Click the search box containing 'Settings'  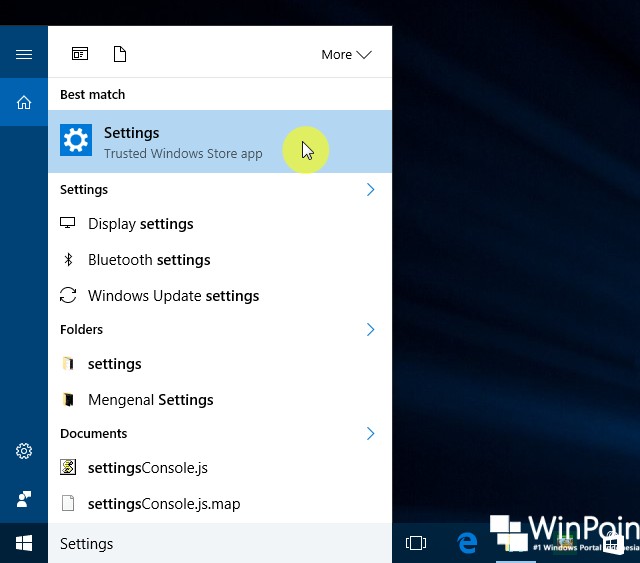point(220,543)
